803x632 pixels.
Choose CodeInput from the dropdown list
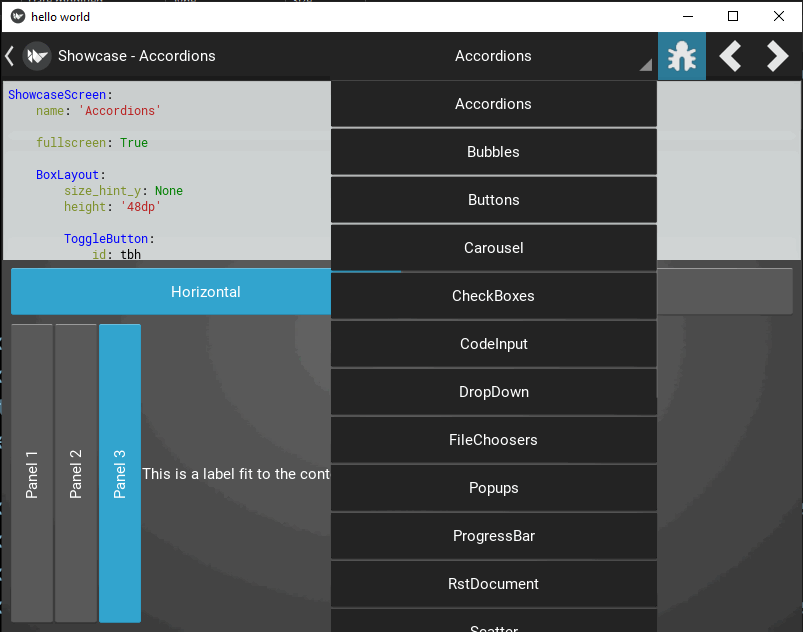click(x=494, y=344)
